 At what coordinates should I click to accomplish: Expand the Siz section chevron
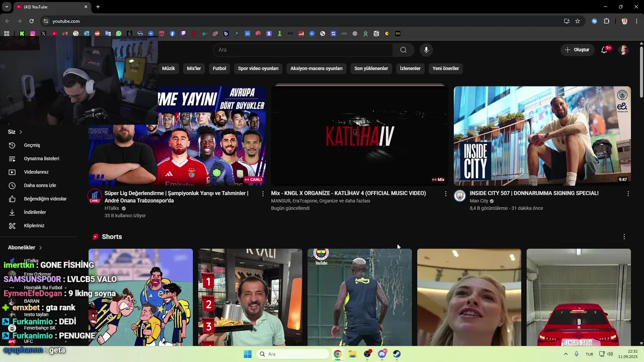point(21,132)
